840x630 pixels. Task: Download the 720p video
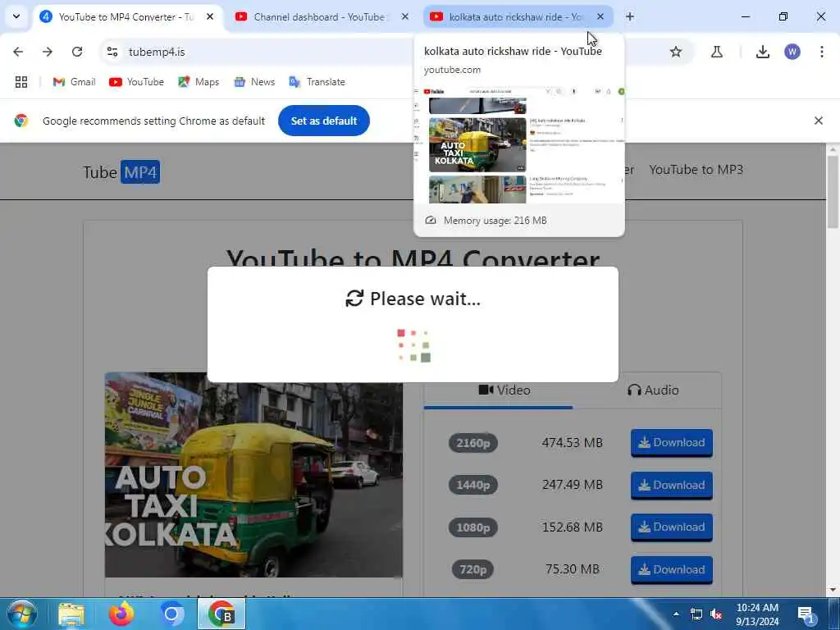pyautogui.click(x=672, y=569)
